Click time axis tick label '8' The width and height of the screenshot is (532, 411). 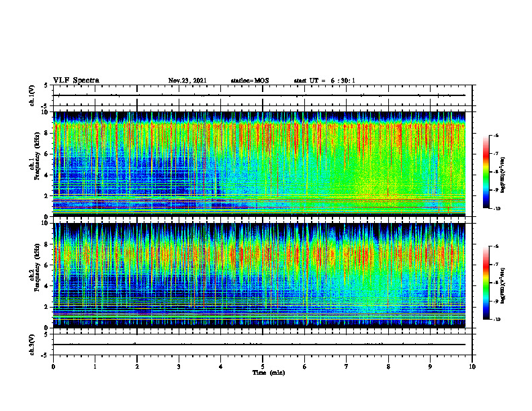[x=388, y=367]
